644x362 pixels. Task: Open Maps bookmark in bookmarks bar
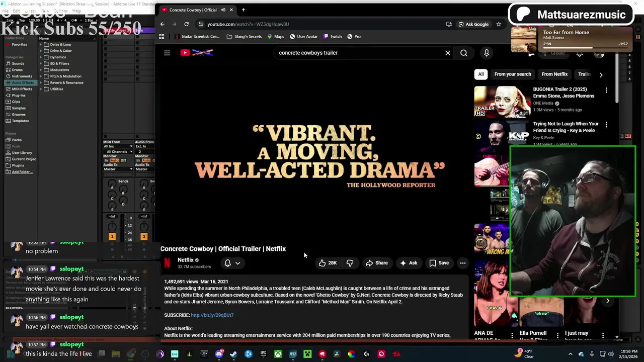(276, 37)
